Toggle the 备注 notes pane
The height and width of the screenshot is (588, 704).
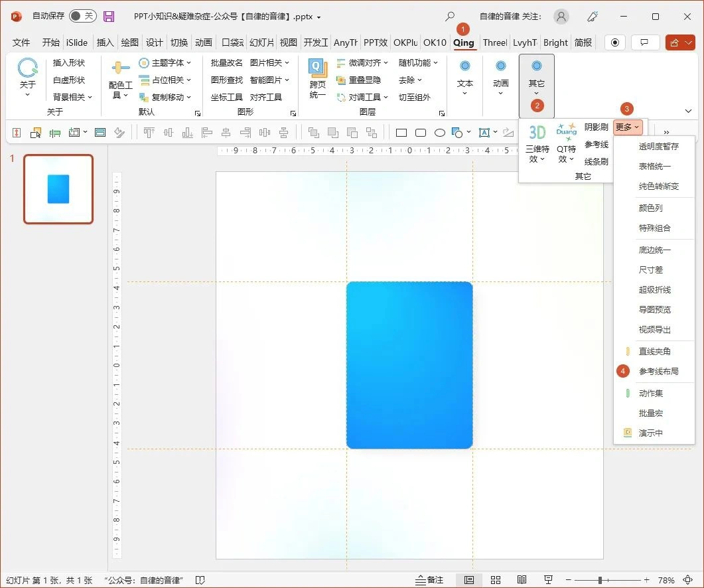pyautogui.click(x=429, y=580)
